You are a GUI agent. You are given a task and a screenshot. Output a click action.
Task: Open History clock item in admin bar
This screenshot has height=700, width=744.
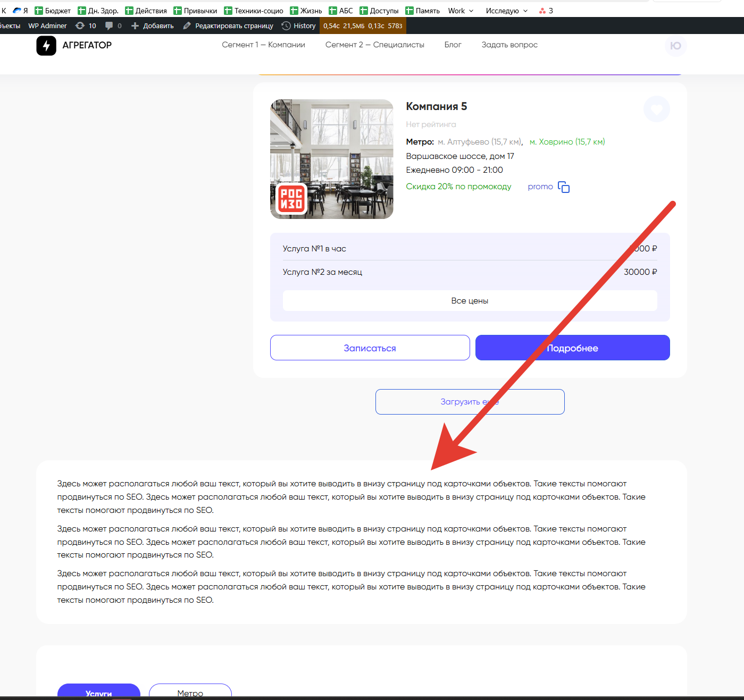click(298, 26)
